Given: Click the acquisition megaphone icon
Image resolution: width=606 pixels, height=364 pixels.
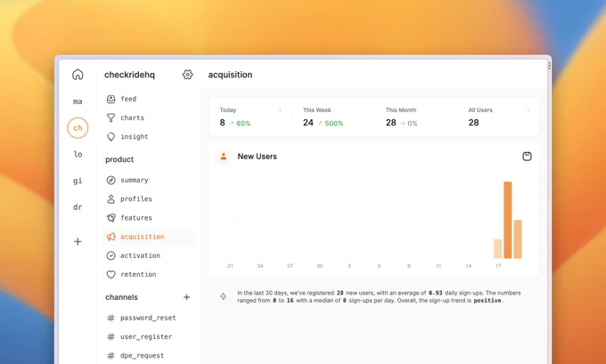Looking at the screenshot, I should [111, 237].
